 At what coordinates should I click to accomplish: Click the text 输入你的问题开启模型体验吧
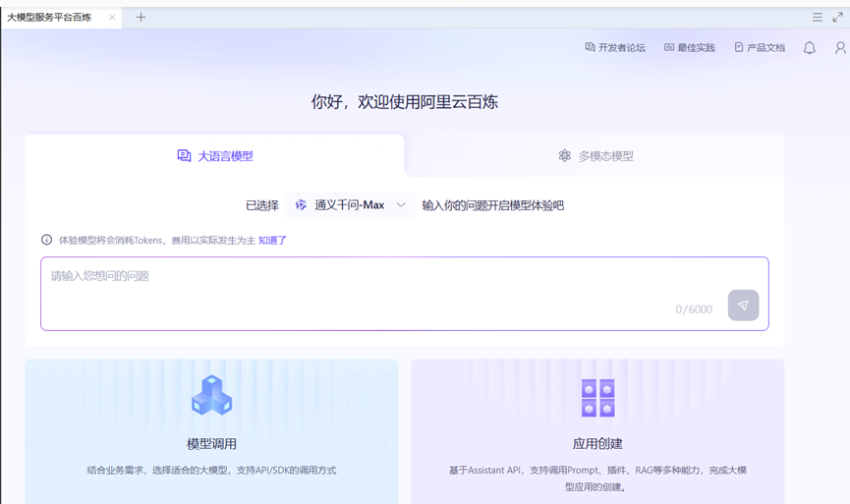point(492,205)
